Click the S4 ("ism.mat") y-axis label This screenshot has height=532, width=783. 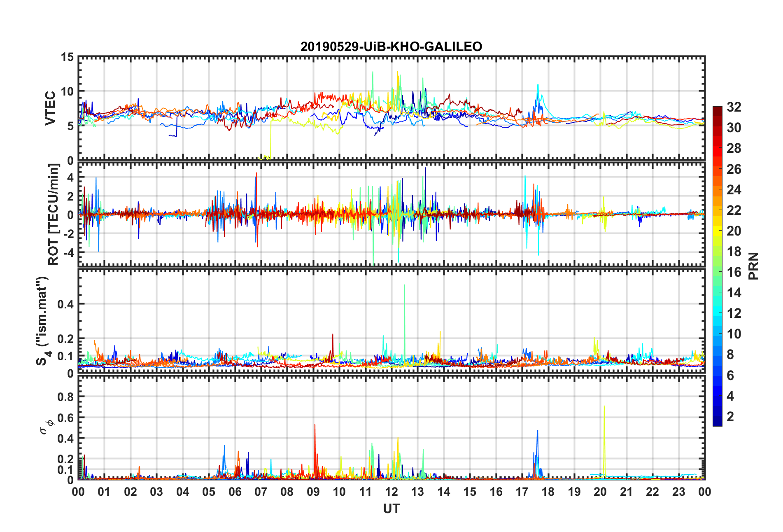(43, 321)
